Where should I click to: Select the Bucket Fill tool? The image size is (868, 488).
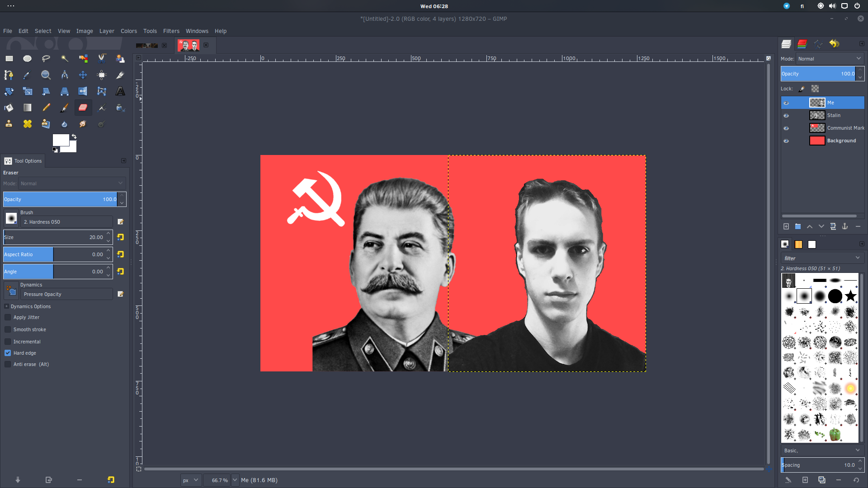tap(9, 108)
